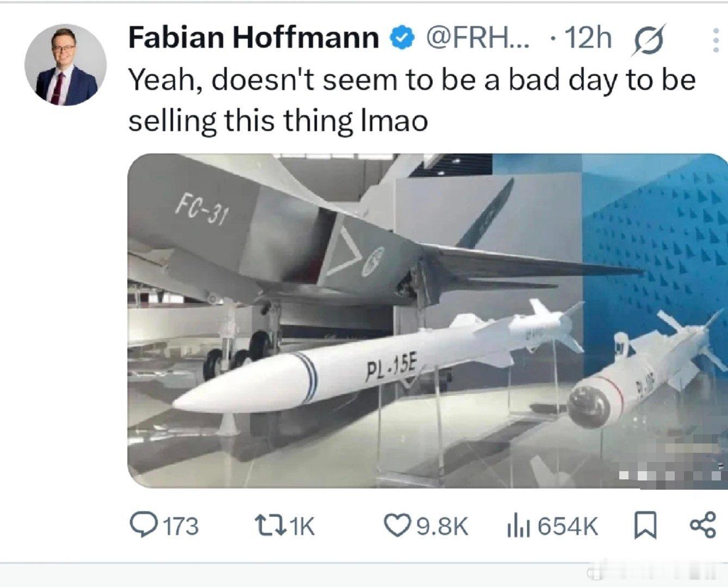Expand the share icon options
This screenshot has height=587, width=728.
coord(703,526)
